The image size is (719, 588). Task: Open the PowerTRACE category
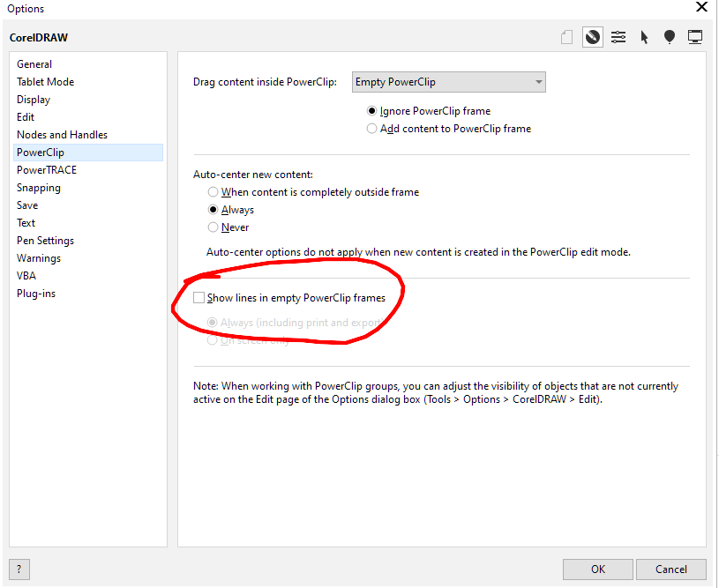click(88, 170)
